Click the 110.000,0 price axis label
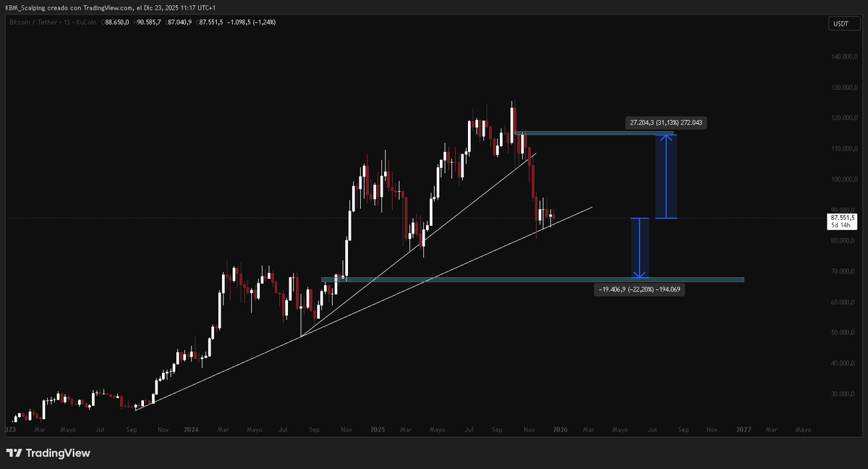The width and height of the screenshot is (868, 469). pos(843,148)
